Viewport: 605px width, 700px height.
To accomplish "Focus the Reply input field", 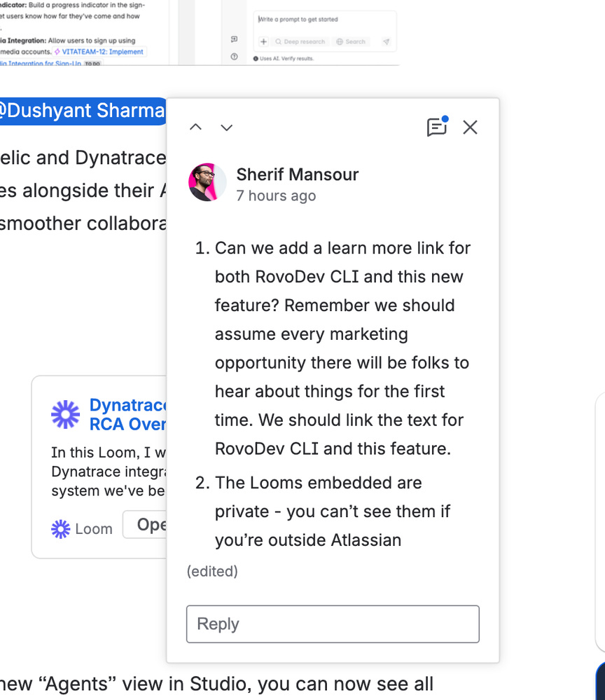I will pos(333,624).
